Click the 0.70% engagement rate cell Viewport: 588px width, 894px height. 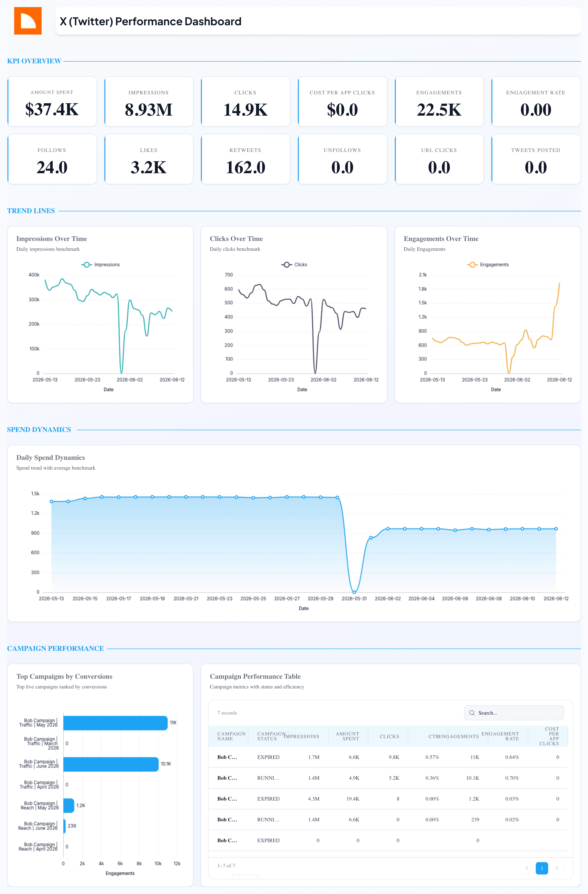tap(512, 777)
